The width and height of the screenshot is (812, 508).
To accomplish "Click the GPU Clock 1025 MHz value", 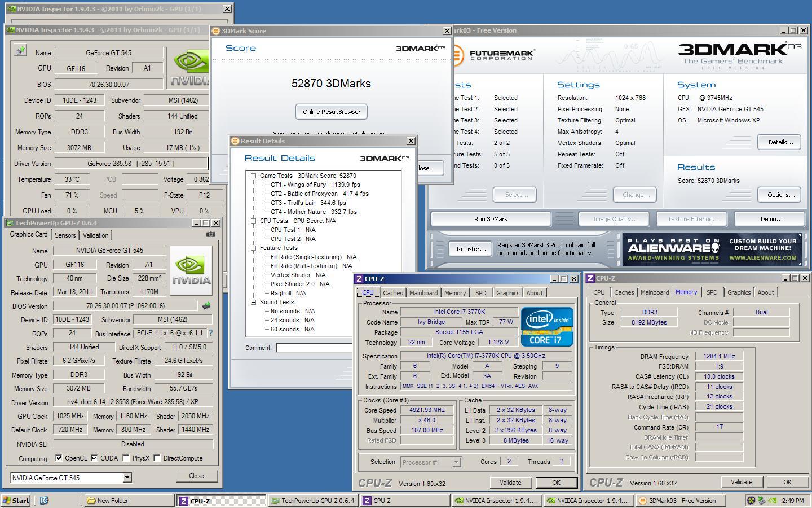I will (x=70, y=416).
